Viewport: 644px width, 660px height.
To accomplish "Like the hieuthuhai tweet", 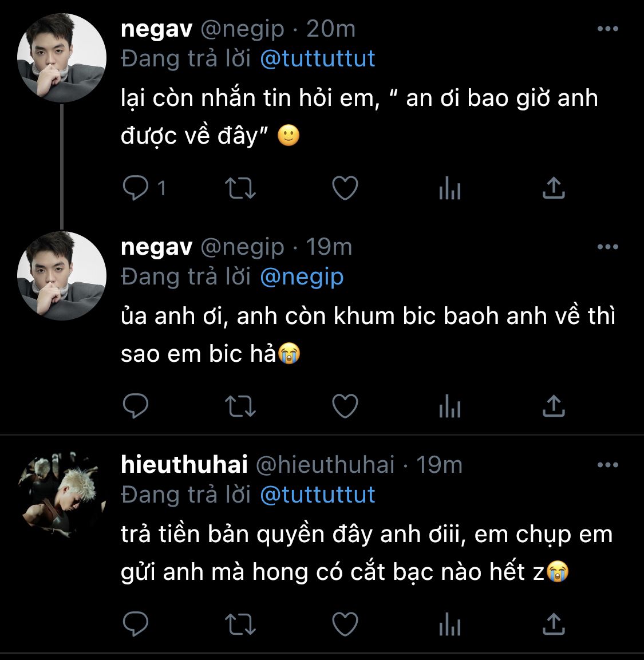I will click(345, 625).
